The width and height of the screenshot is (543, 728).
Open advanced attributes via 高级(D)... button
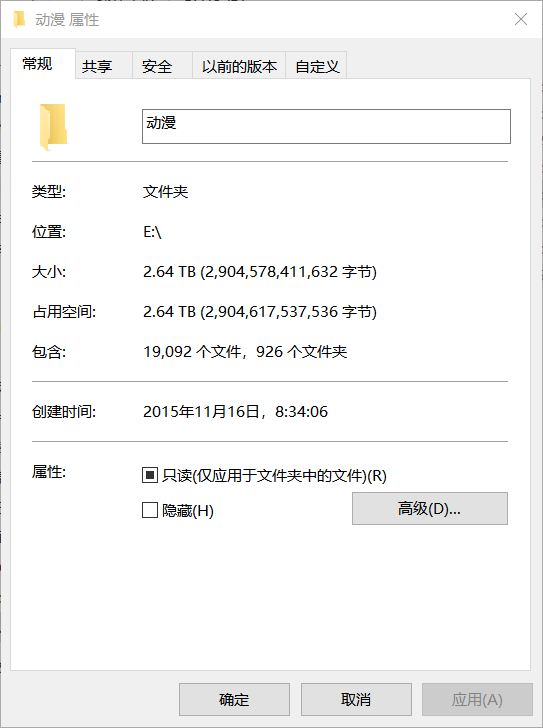(x=430, y=508)
